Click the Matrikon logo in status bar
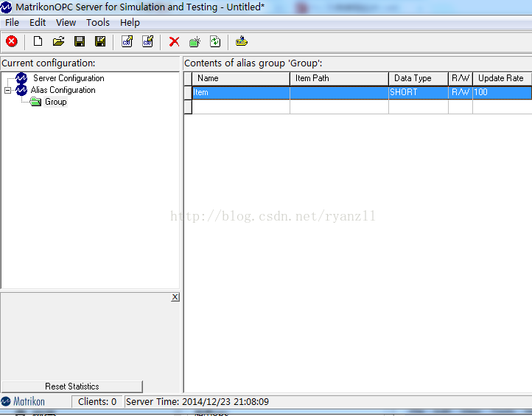 click(23, 401)
